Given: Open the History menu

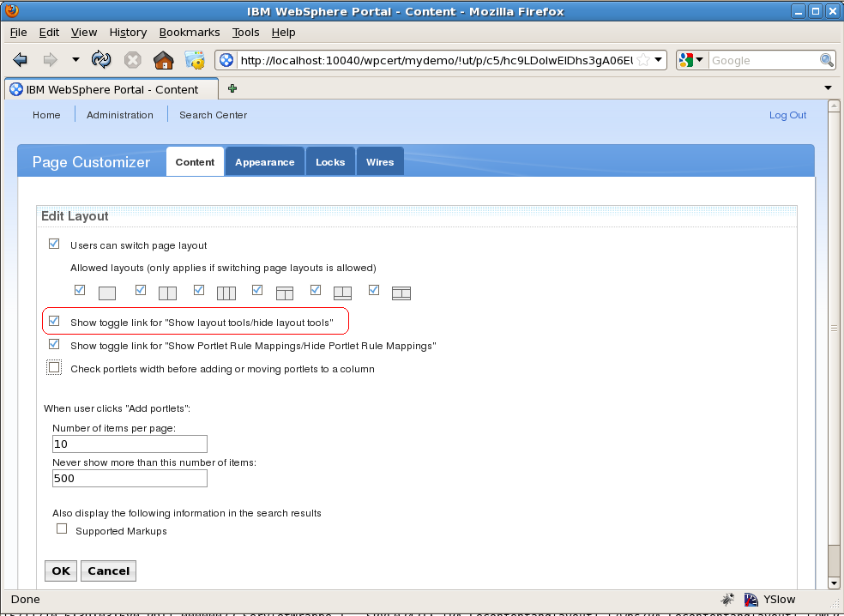Looking at the screenshot, I should coord(128,33).
